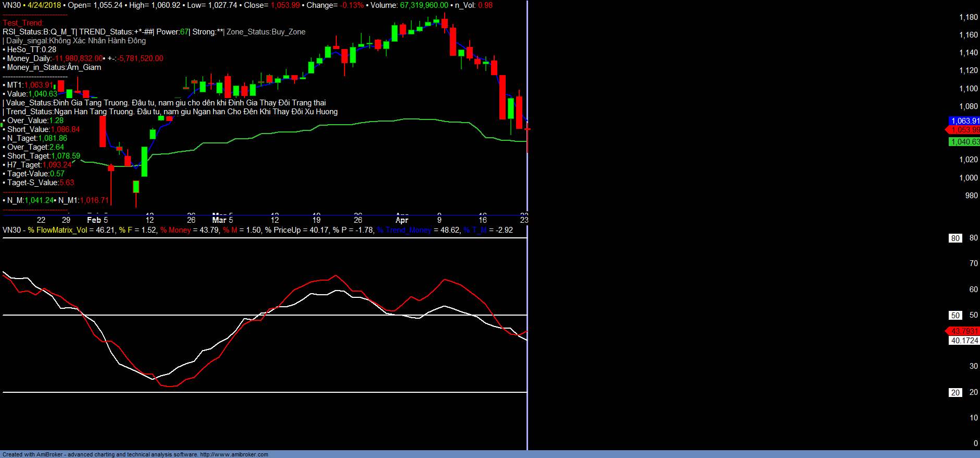Click the red 1,053.99 price marker
Viewport: 980px width, 458px height.
tap(964, 130)
